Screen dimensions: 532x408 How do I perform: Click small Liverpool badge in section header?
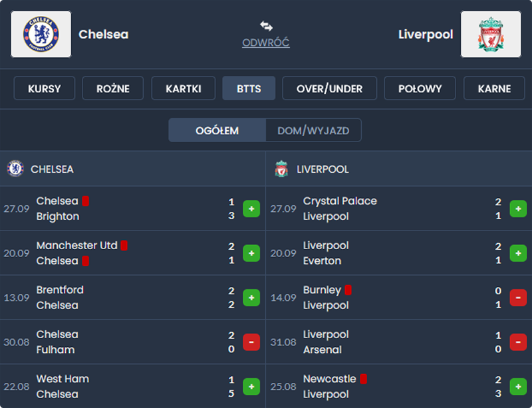pos(281,169)
